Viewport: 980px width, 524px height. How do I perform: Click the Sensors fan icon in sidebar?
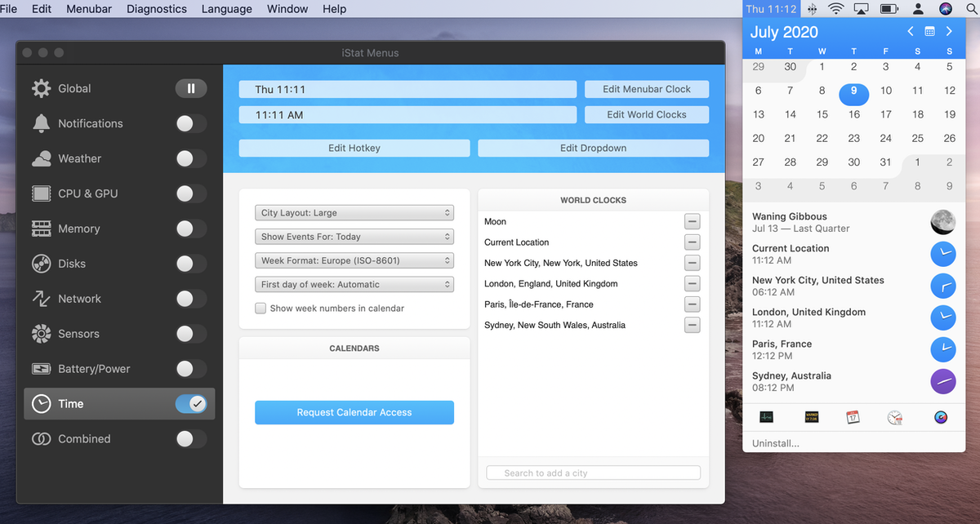click(41, 334)
